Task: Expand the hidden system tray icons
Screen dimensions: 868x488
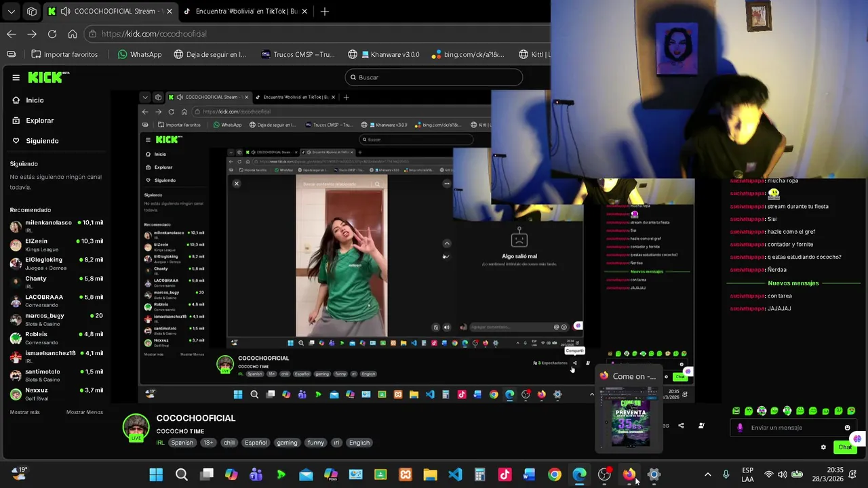Action: point(707,474)
